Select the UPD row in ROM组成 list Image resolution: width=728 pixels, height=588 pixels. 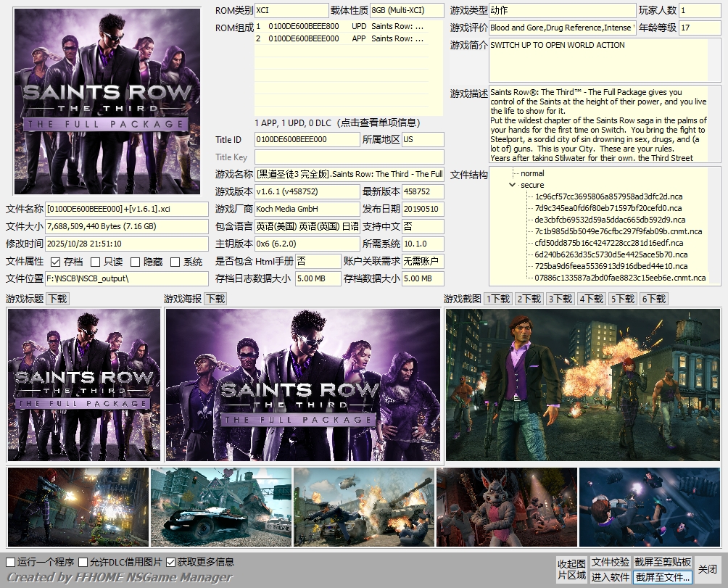pyautogui.click(x=348, y=27)
